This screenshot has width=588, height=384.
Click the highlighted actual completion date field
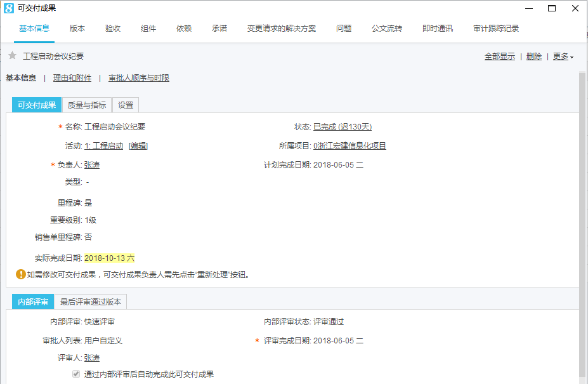point(109,258)
